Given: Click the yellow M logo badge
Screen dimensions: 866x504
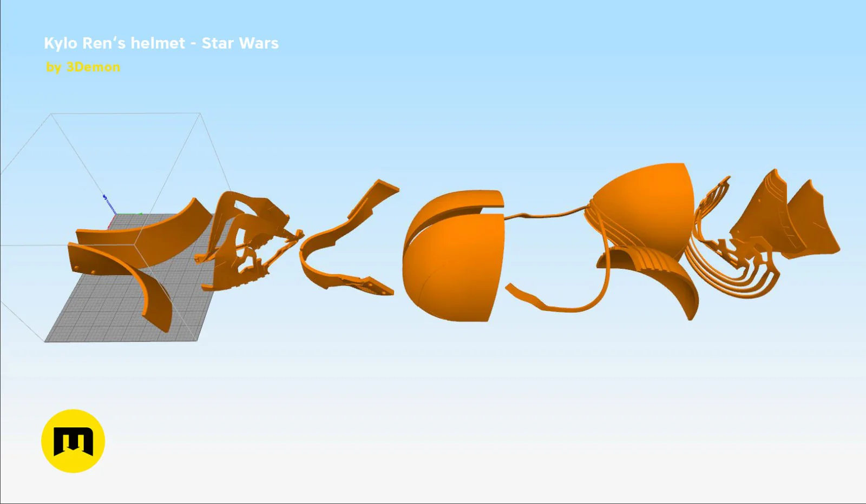Looking at the screenshot, I should tap(73, 441).
